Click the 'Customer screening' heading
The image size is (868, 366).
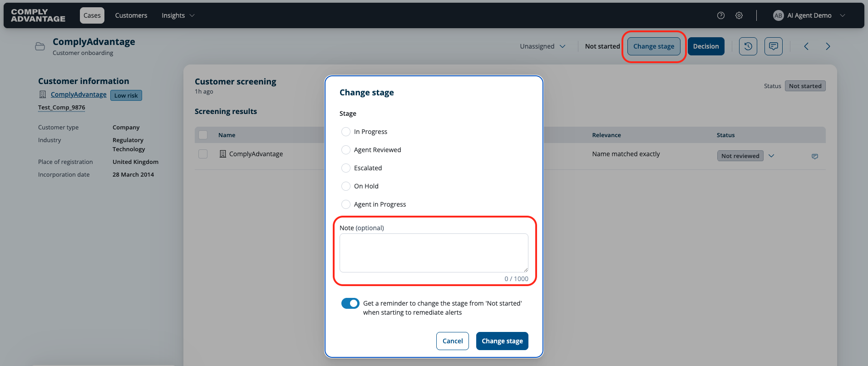(236, 82)
